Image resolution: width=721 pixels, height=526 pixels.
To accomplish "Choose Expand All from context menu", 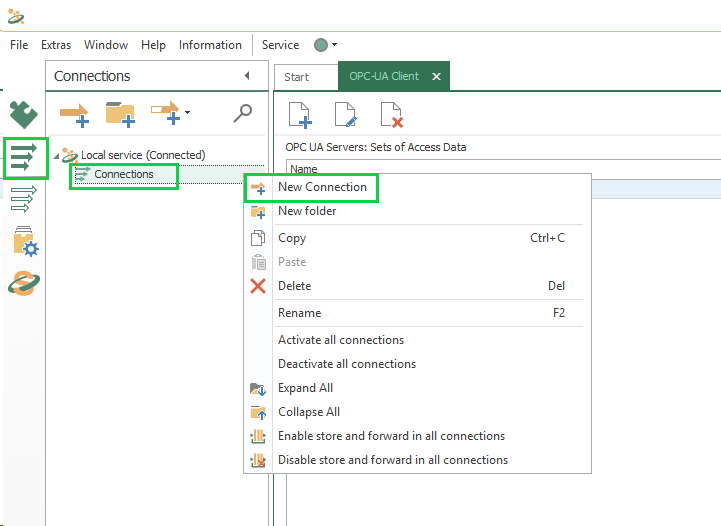I will pyautogui.click(x=418, y=388).
